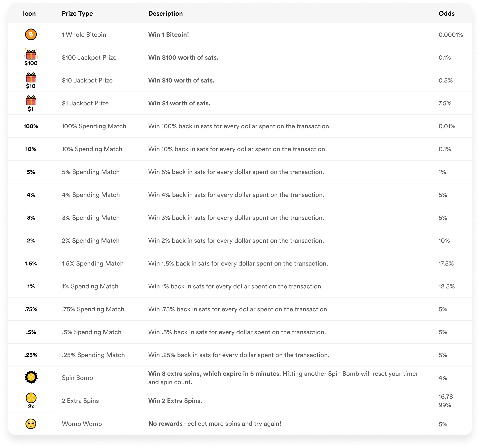
Task: Click the $1 gift box icon
Action: pyautogui.click(x=31, y=103)
